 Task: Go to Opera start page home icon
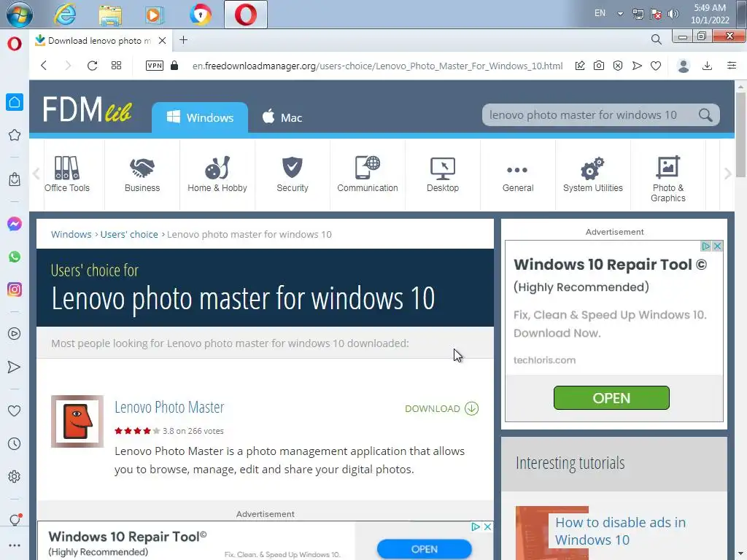tap(15, 102)
